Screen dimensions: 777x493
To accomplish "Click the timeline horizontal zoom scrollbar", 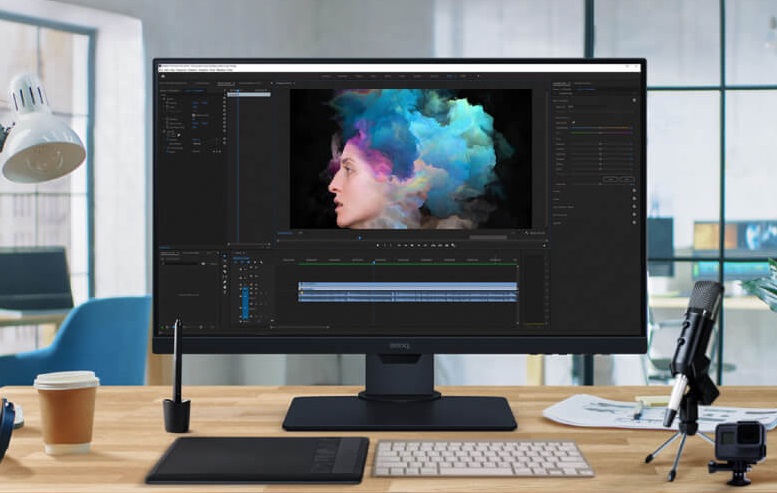I will pos(300,327).
